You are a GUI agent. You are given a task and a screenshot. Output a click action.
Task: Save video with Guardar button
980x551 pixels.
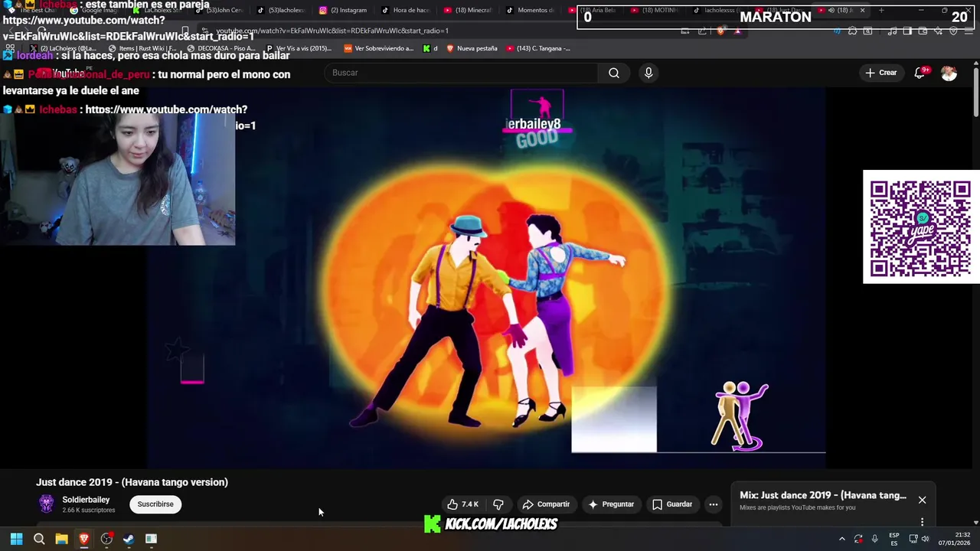click(x=672, y=504)
